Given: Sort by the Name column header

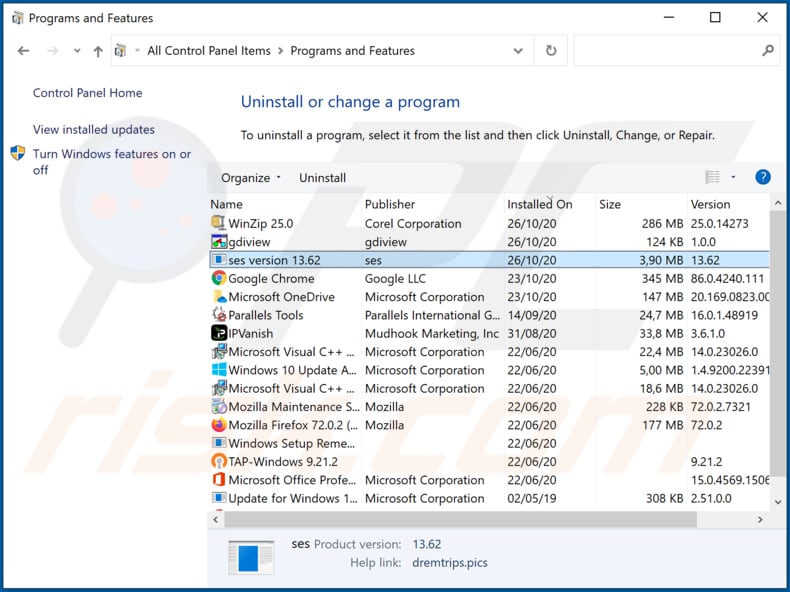Looking at the screenshot, I should (x=285, y=204).
